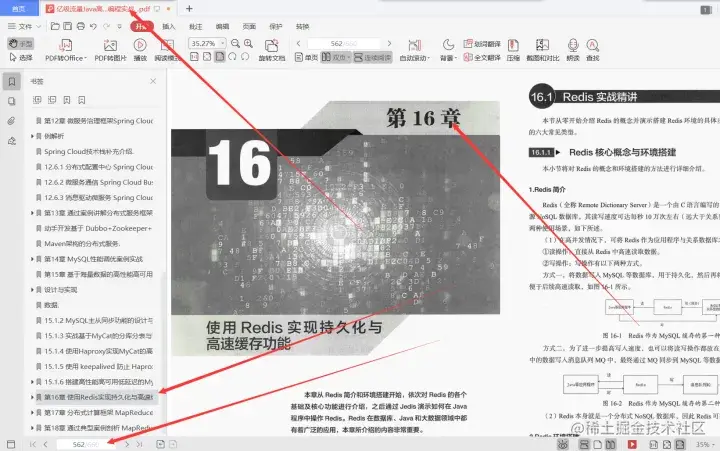This screenshot has width=720, height=451.
Task: Undo the last action with undo arrow
Action: 93,26
